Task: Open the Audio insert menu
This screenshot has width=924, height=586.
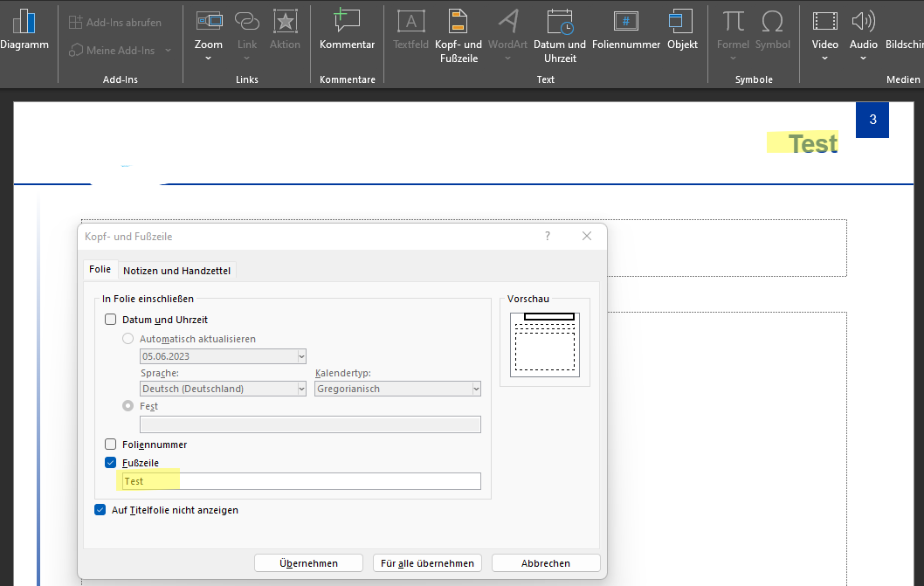Action: coord(863,24)
